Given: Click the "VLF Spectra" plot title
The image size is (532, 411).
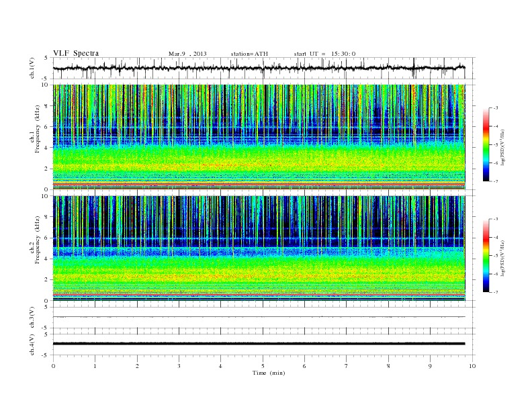Looking at the screenshot, I should pyautogui.click(x=76, y=53).
